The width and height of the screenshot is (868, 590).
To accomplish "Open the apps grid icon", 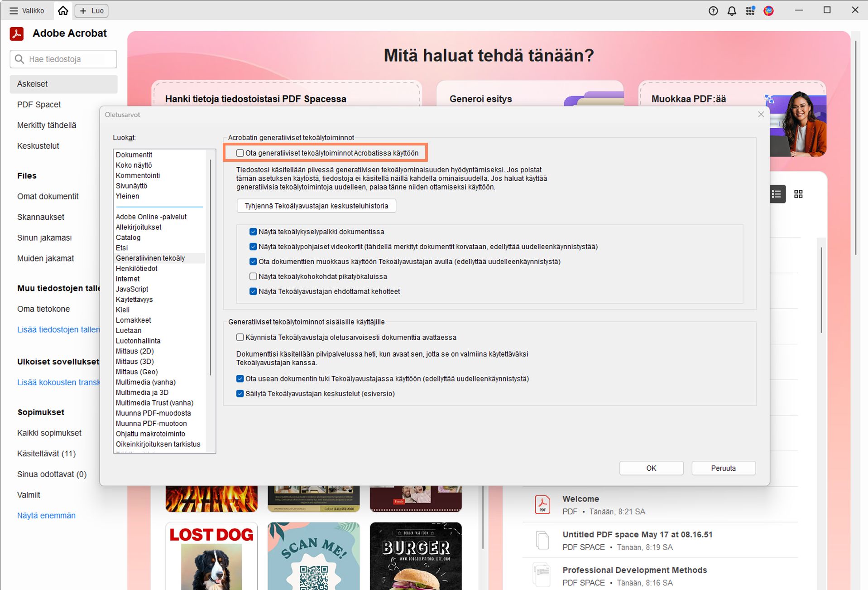I will pos(750,11).
